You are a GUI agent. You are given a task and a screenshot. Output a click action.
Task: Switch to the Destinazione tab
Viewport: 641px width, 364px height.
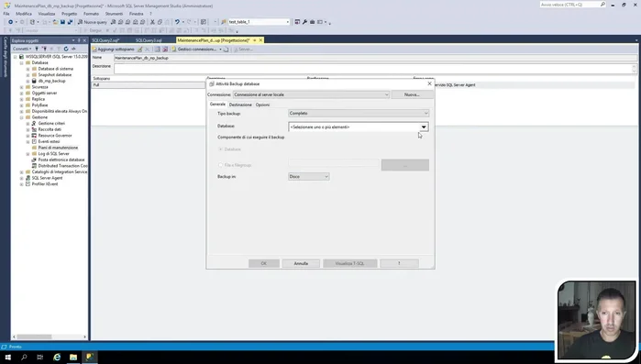pyautogui.click(x=240, y=105)
